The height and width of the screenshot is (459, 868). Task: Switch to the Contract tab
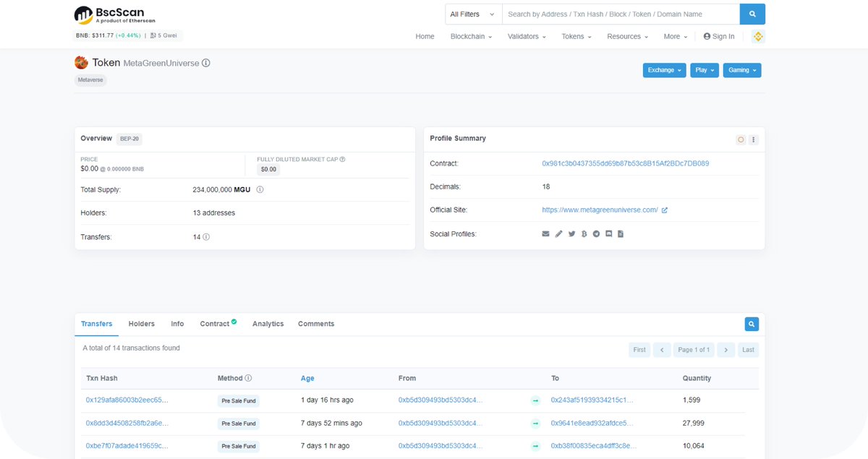(218, 324)
